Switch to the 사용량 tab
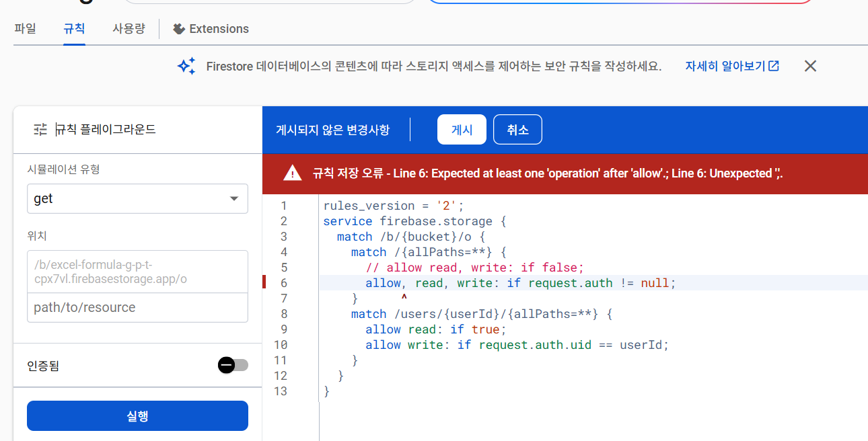Viewport: 868px width, 441px height. [x=128, y=28]
